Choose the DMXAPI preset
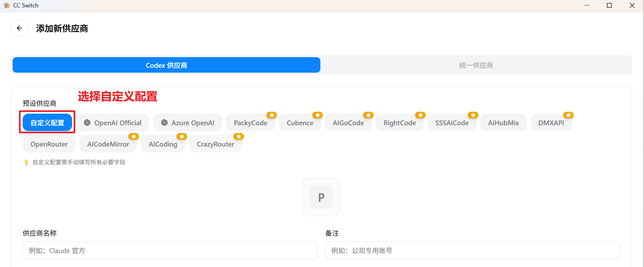The width and height of the screenshot is (644, 267). pyautogui.click(x=551, y=122)
